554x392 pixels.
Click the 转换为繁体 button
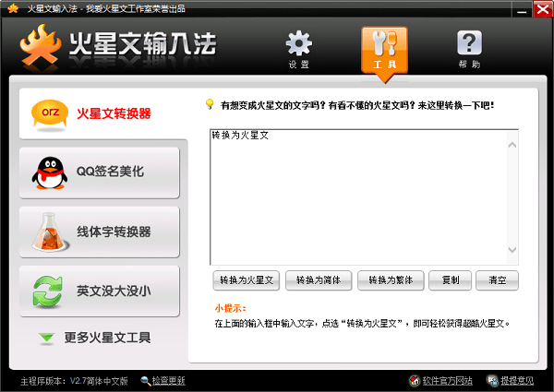coord(390,279)
